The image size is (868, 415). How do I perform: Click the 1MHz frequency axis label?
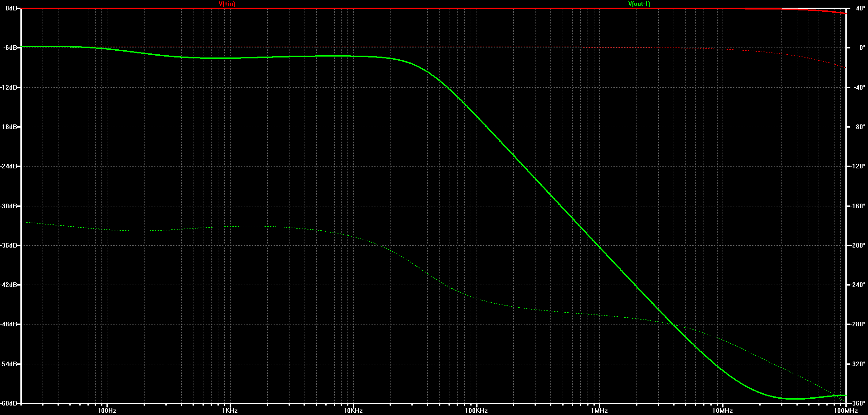pyautogui.click(x=599, y=410)
